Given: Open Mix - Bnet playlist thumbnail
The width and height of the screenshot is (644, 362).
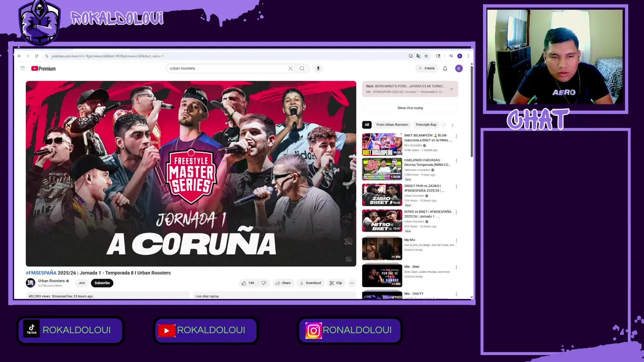Looking at the screenshot, I should click(382, 276).
